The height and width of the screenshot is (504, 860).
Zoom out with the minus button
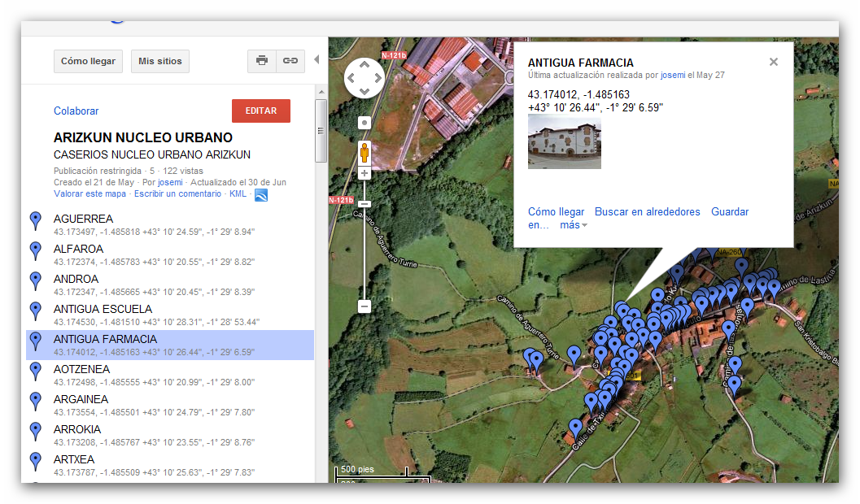[365, 306]
